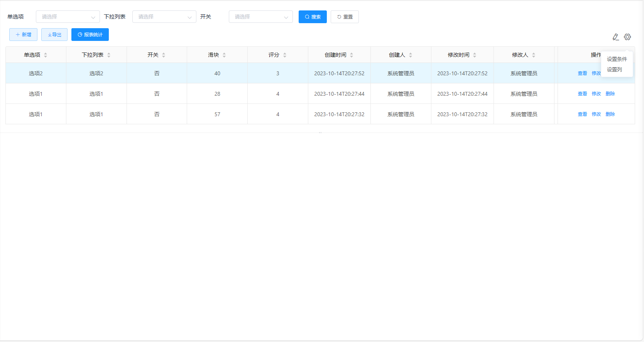
Task: Open 报表统计 report statistics
Action: (90, 34)
